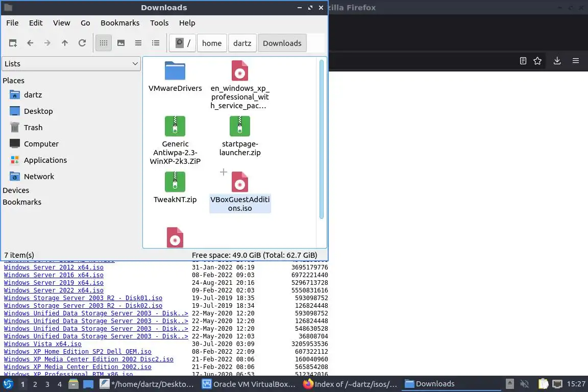Click the file list vertical scrollbar
588x392 pixels.
[x=322, y=139]
